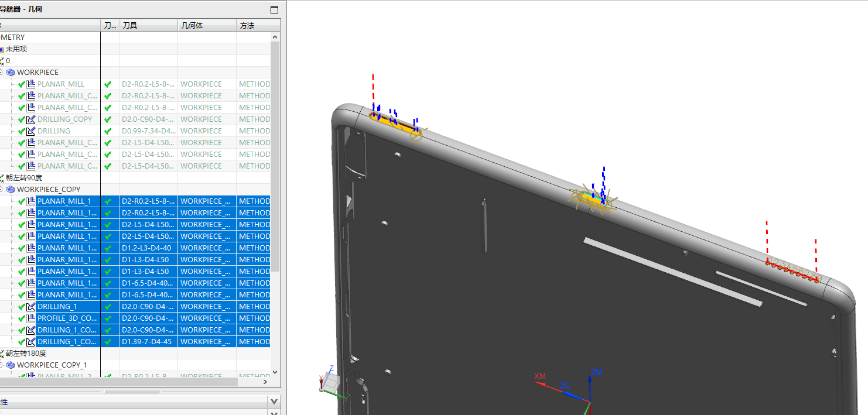Click the planar mill operation icon of PLANAR_MILL
Image resolution: width=868 pixels, height=415 pixels.
click(31, 84)
